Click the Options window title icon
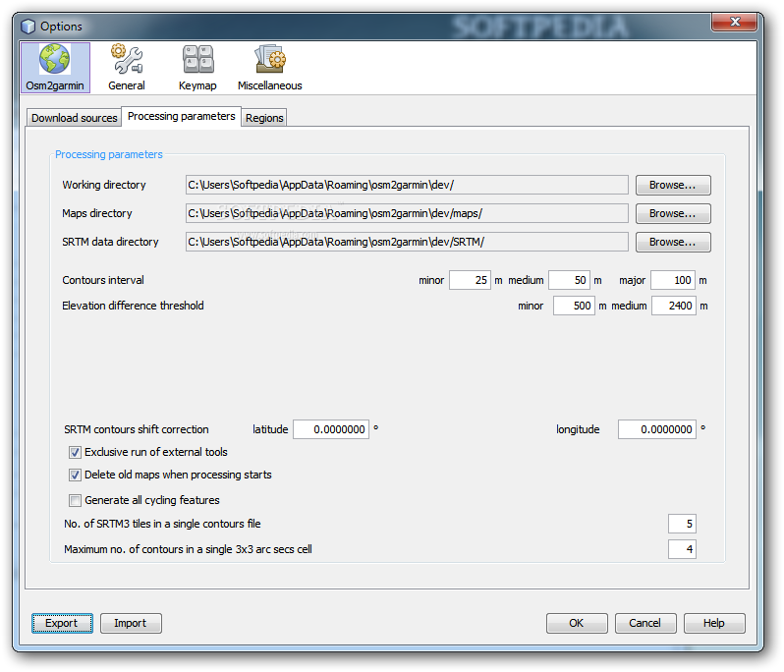The height and width of the screenshot is (672, 784). point(28,26)
